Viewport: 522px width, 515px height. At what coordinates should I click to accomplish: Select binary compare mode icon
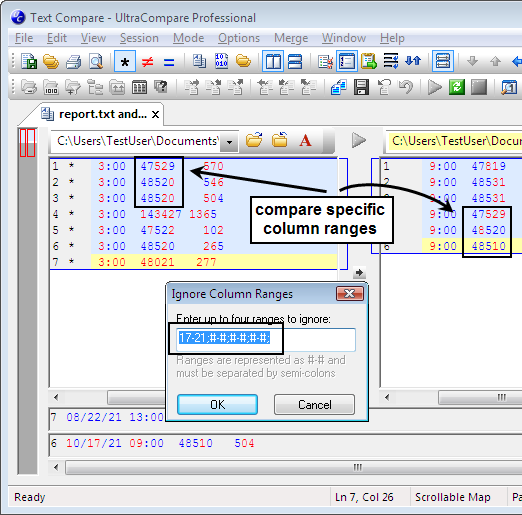tap(221, 61)
